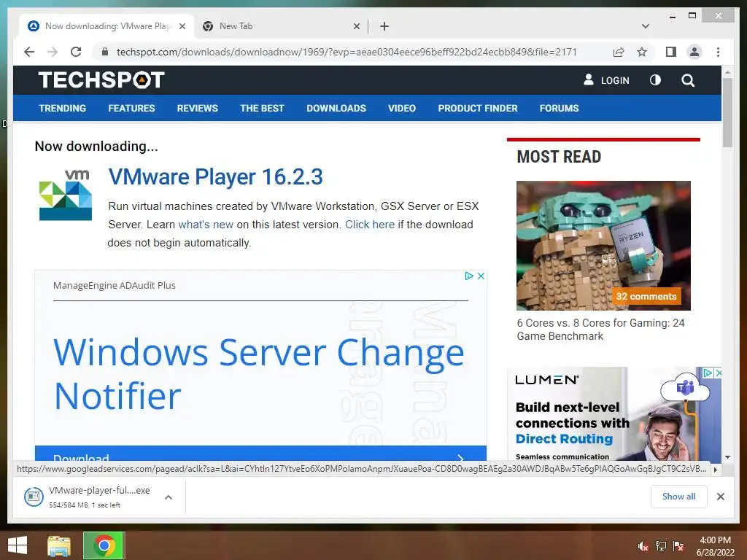View the 32 comments badge
This screenshot has width=747, height=560.
(x=646, y=296)
